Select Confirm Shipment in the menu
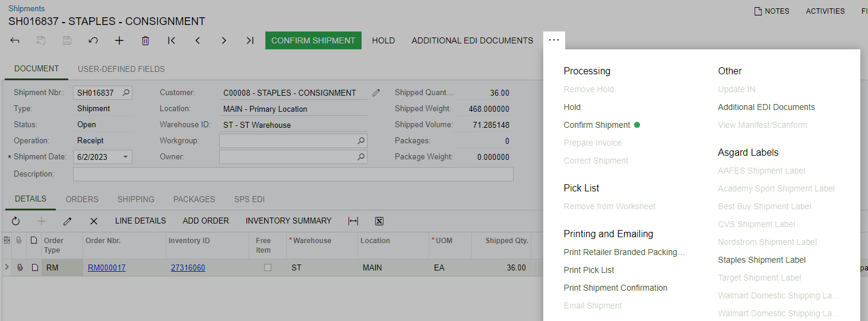868x321 pixels. pos(597,125)
